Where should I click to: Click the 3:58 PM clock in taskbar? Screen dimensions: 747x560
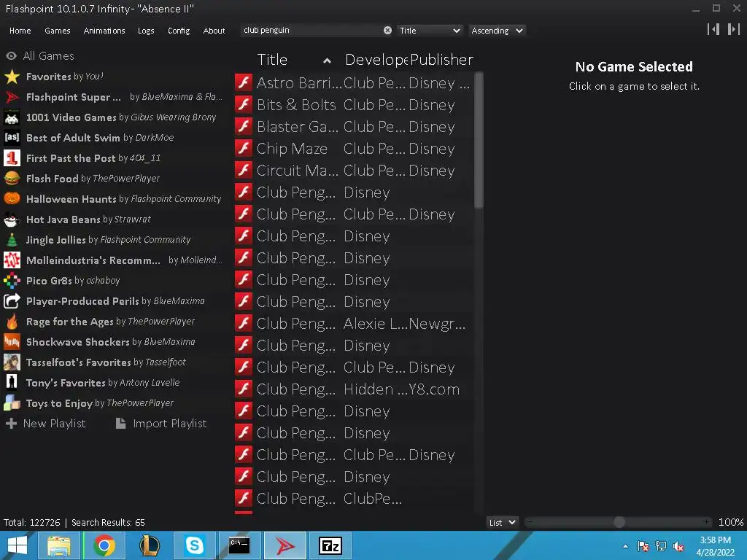pyautogui.click(x=715, y=540)
